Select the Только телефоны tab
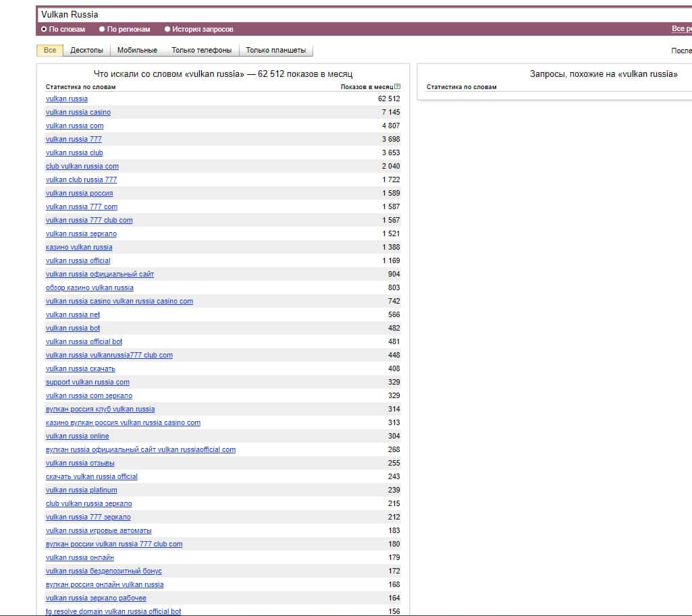 tap(201, 51)
